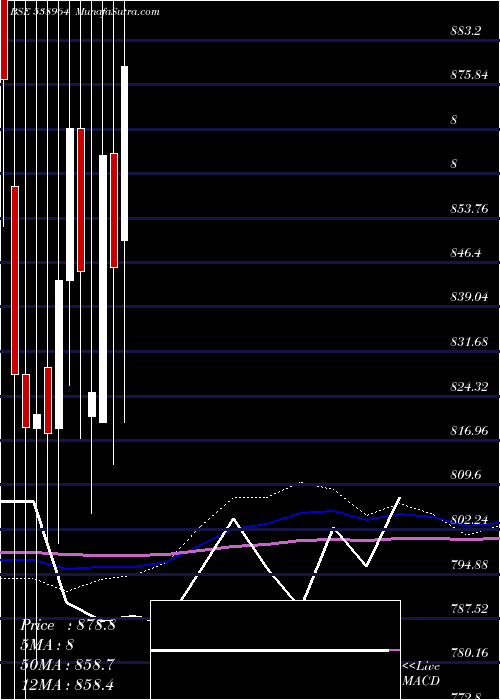Viewport: 500px width, 700px height.
Task: Select the 875.84 price level label
Action: 469,75
